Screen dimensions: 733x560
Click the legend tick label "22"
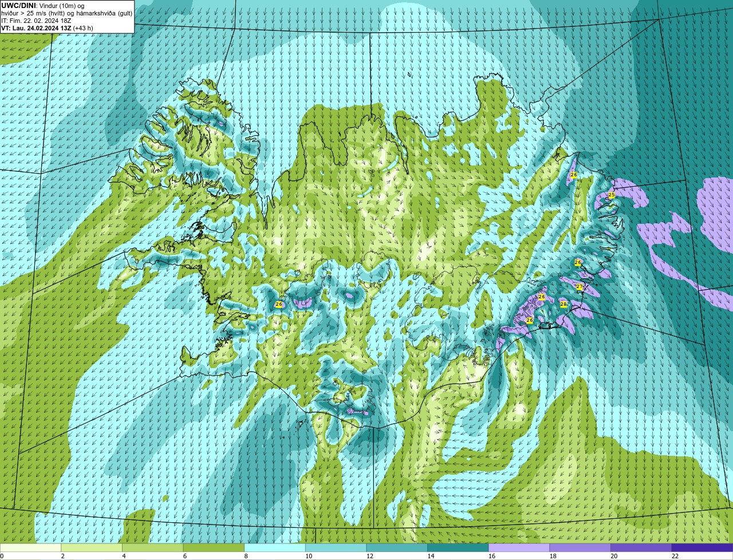tap(675, 556)
